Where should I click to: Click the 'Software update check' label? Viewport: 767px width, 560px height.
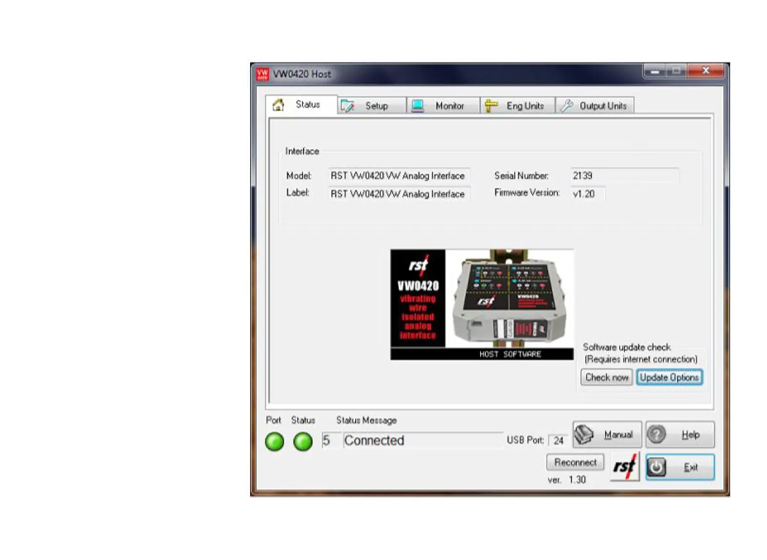[x=627, y=347]
